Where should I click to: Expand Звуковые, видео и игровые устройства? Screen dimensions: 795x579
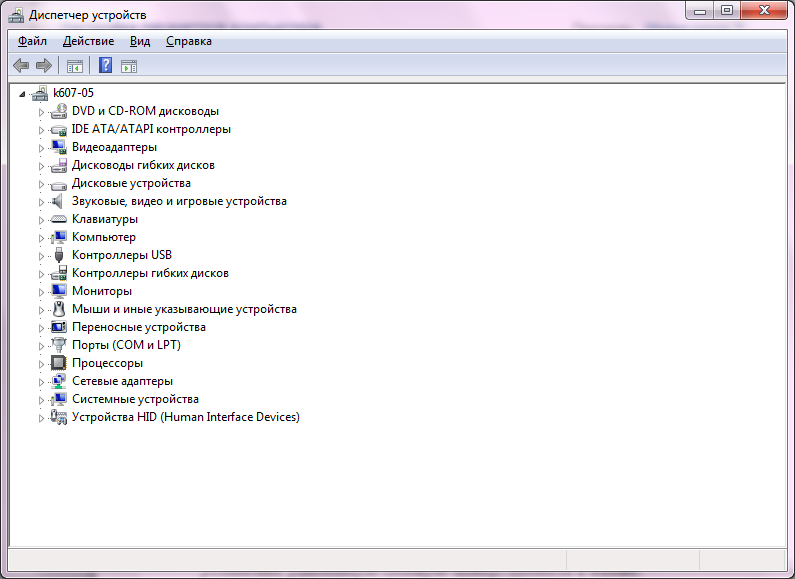[42, 202]
